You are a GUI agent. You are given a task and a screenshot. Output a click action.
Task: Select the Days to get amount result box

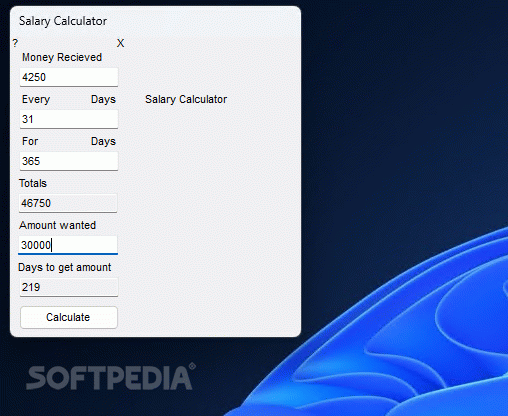tap(69, 287)
